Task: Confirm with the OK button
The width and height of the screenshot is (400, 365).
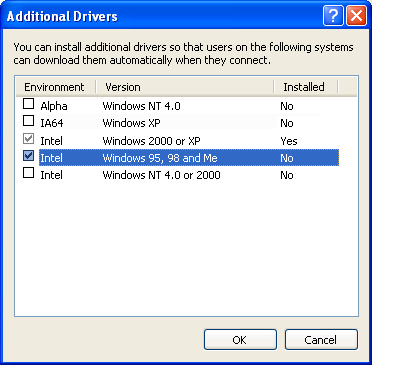Action: pyautogui.click(x=240, y=340)
